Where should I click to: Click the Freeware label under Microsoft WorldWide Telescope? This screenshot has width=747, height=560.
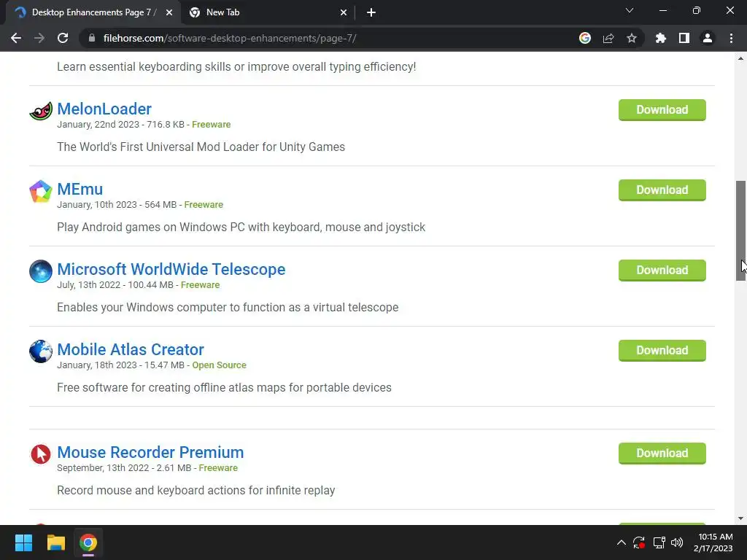point(201,285)
